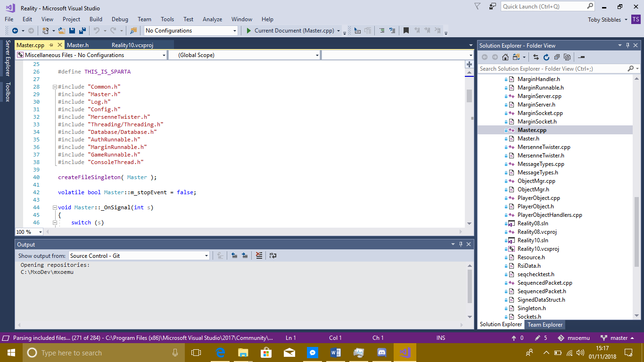Open the Global Scope dropdown

point(244,55)
